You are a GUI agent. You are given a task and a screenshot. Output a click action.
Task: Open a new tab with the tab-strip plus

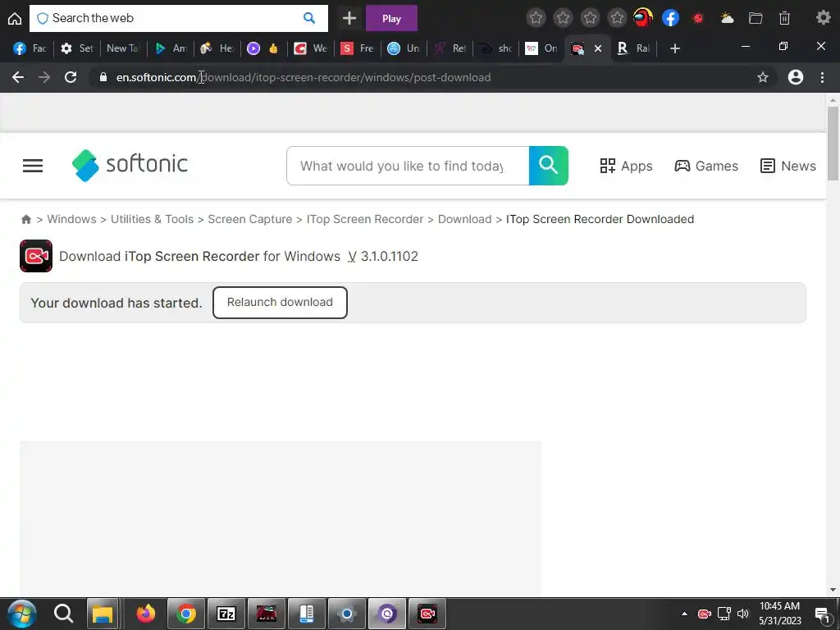[x=675, y=48]
